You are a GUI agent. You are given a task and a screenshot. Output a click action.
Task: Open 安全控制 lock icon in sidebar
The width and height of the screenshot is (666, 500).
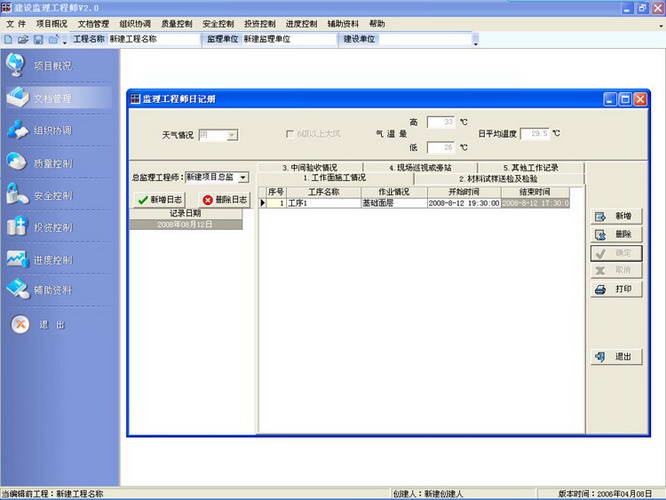tap(17, 194)
